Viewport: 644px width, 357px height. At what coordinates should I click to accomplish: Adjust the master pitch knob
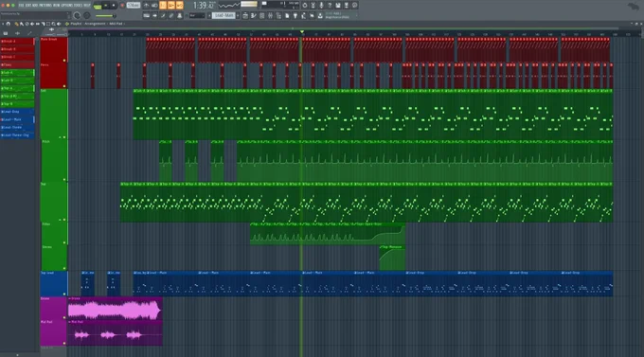87,15
